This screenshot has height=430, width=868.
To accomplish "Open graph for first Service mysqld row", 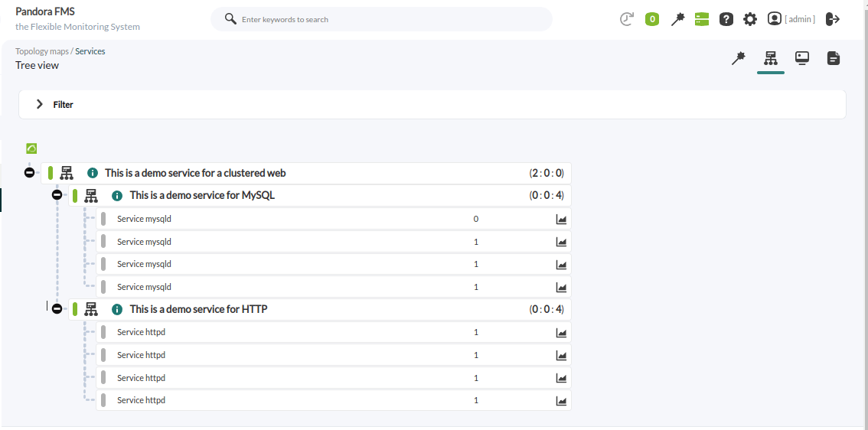I will tap(561, 219).
